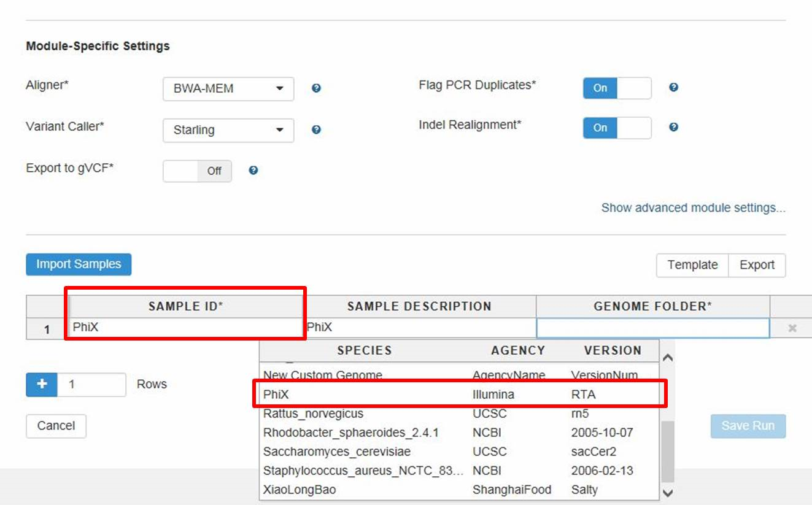Toggle Flag PCR Duplicates switch
The image size is (812, 505).
click(616, 88)
